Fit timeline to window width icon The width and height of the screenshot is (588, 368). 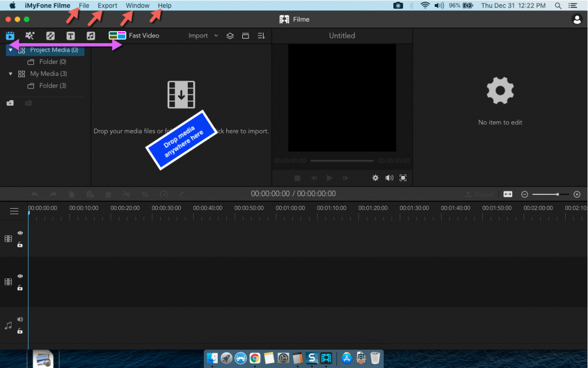pyautogui.click(x=508, y=194)
